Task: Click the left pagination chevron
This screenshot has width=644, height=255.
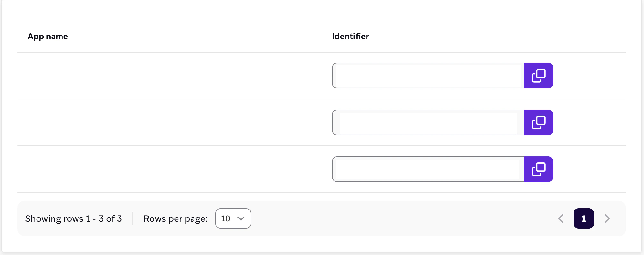Action: point(560,218)
